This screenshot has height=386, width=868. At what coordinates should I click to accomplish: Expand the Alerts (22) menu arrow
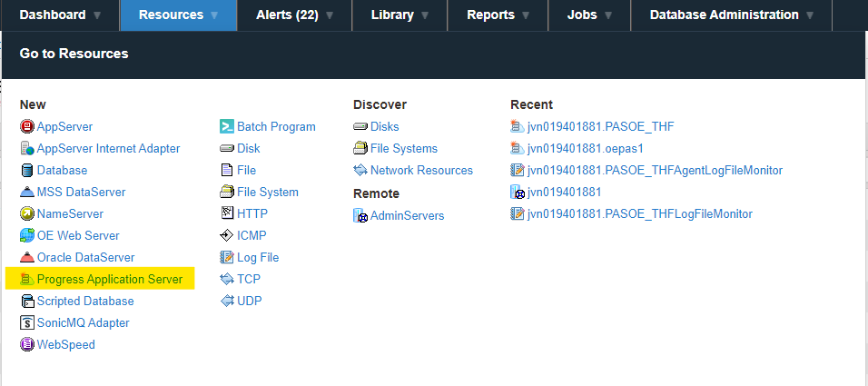pyautogui.click(x=330, y=15)
